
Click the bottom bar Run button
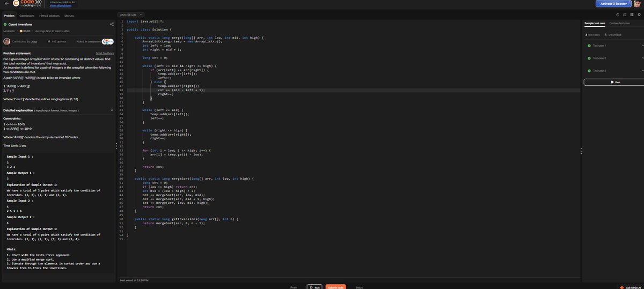[314, 287]
